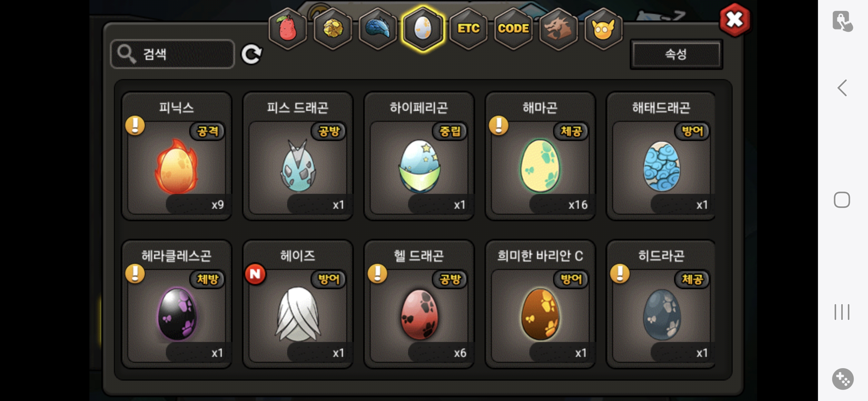The width and height of the screenshot is (868, 401).
Task: Select the gold nugget category tab
Action: 333,29
